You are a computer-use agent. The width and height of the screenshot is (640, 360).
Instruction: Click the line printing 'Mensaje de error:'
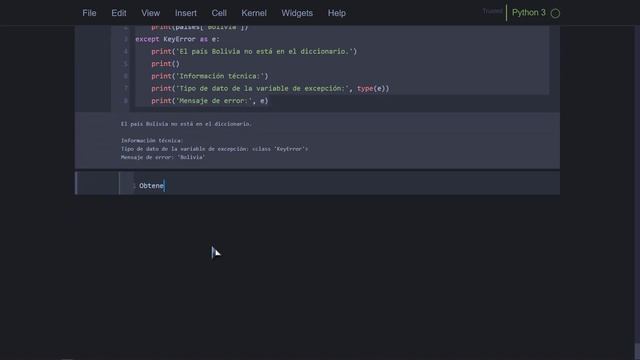pos(210,100)
